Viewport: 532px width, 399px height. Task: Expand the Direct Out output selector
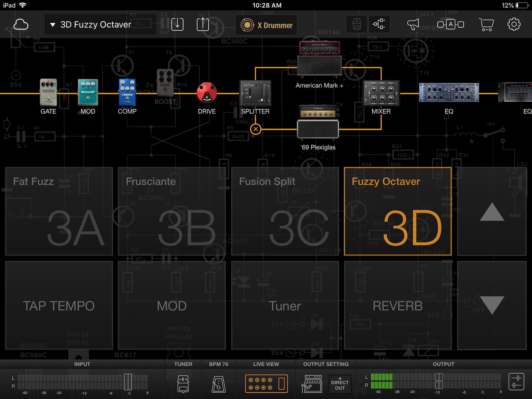[x=340, y=384]
